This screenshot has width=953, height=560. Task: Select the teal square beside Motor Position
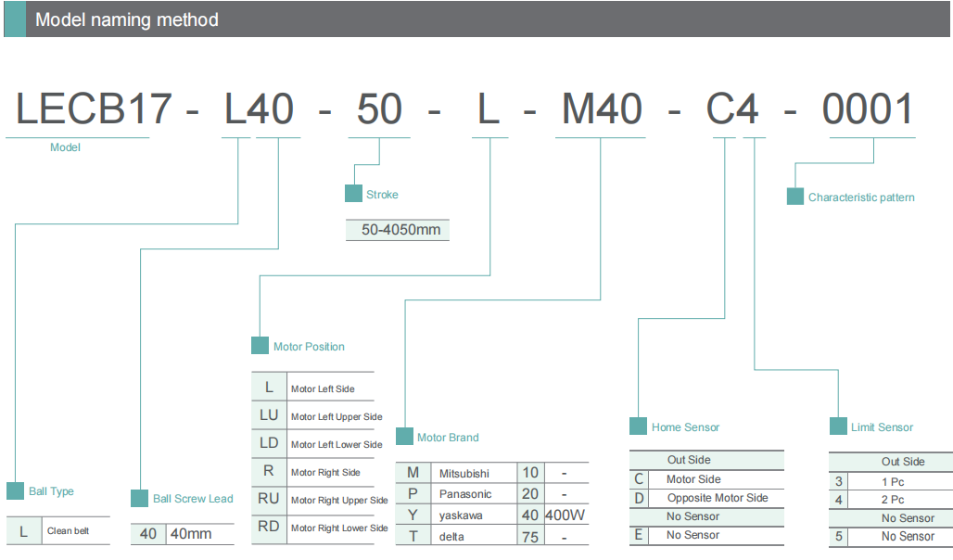(x=260, y=346)
